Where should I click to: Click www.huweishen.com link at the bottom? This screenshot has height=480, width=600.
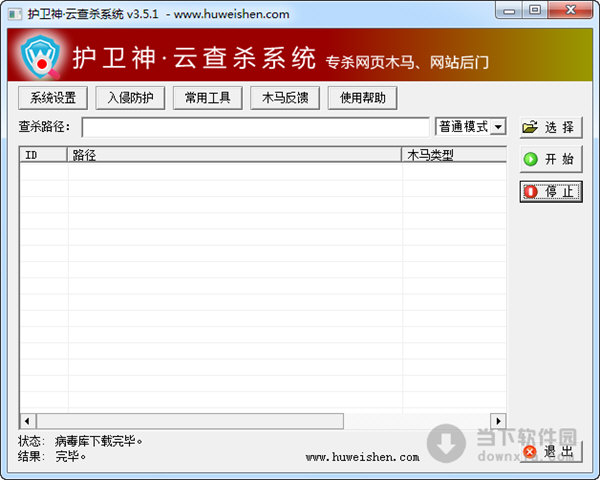362,457
